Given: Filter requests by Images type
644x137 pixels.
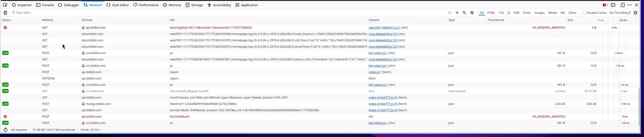Looking at the screenshot, I should 539,13.
